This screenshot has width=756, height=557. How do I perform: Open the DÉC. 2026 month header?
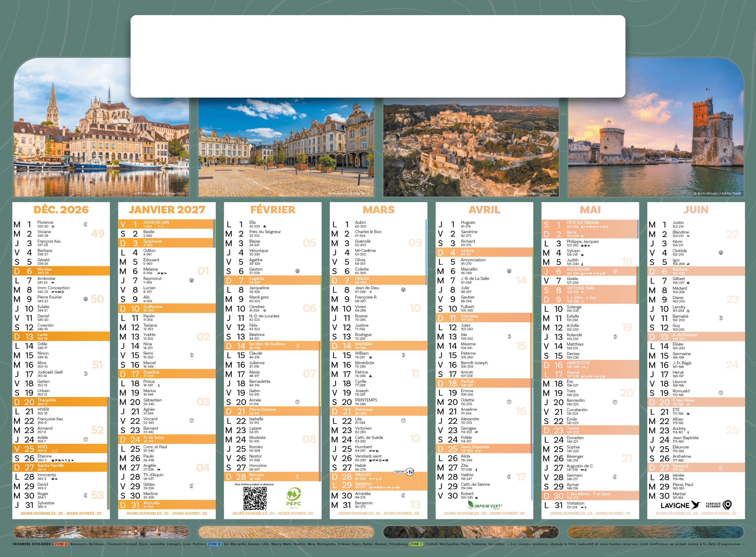coord(61,210)
